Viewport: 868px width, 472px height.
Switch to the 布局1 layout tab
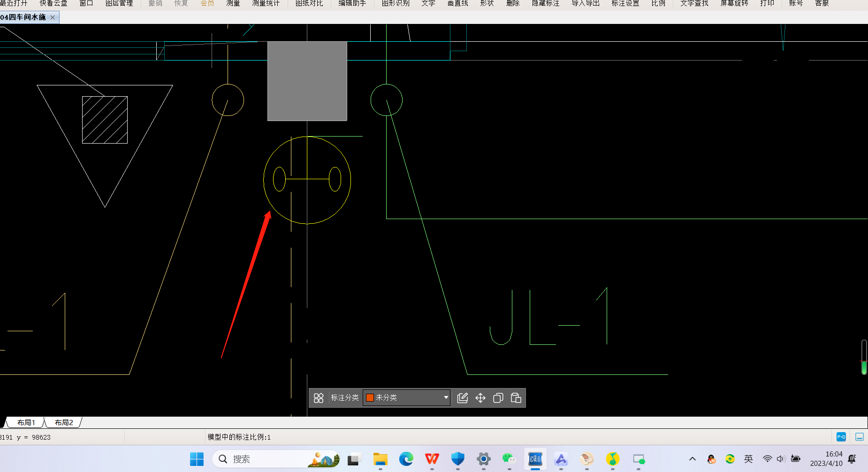coord(26,422)
